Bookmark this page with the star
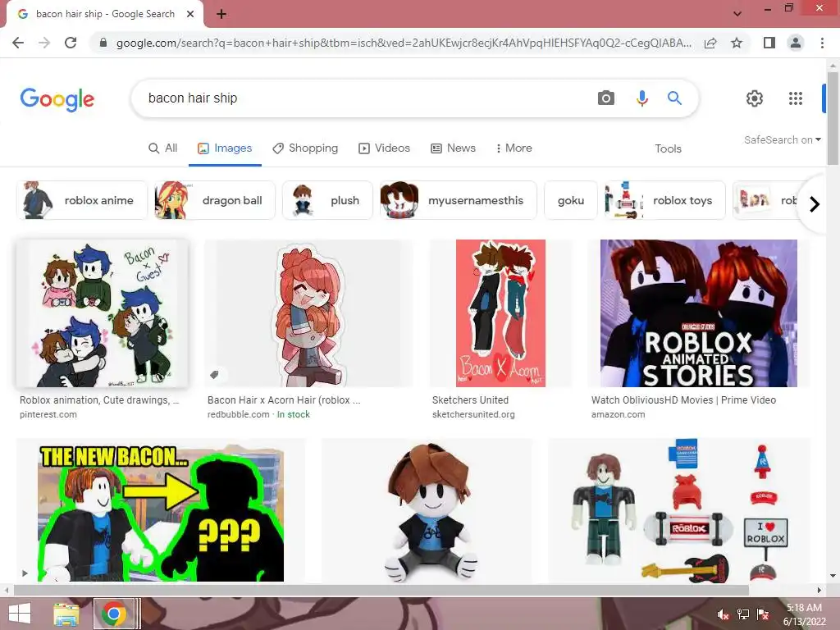 (737, 43)
